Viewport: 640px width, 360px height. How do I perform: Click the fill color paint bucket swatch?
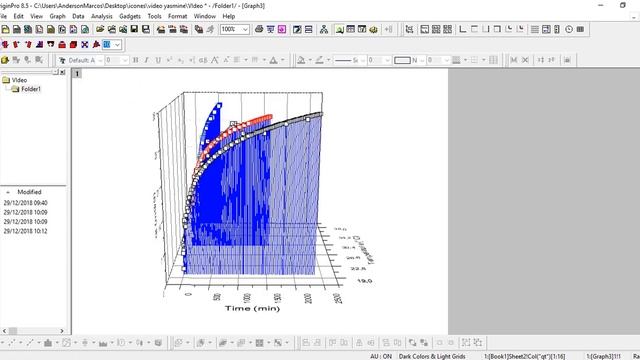pos(301,60)
